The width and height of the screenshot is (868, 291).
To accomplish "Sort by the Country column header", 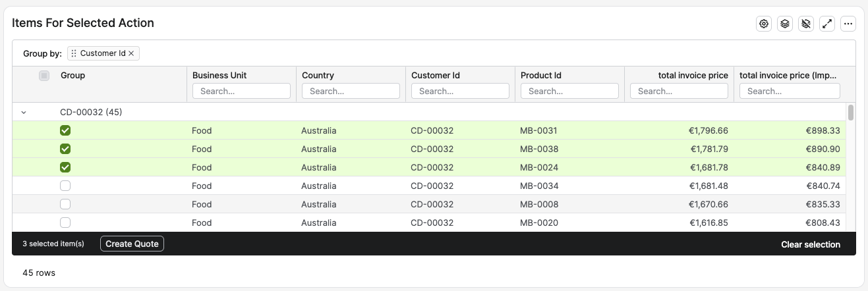I will 318,75.
